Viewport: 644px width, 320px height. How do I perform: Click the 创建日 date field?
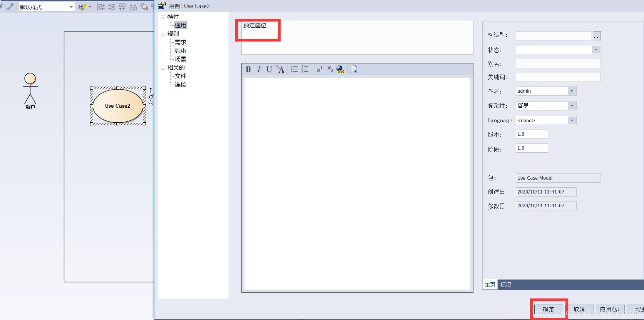coord(546,192)
